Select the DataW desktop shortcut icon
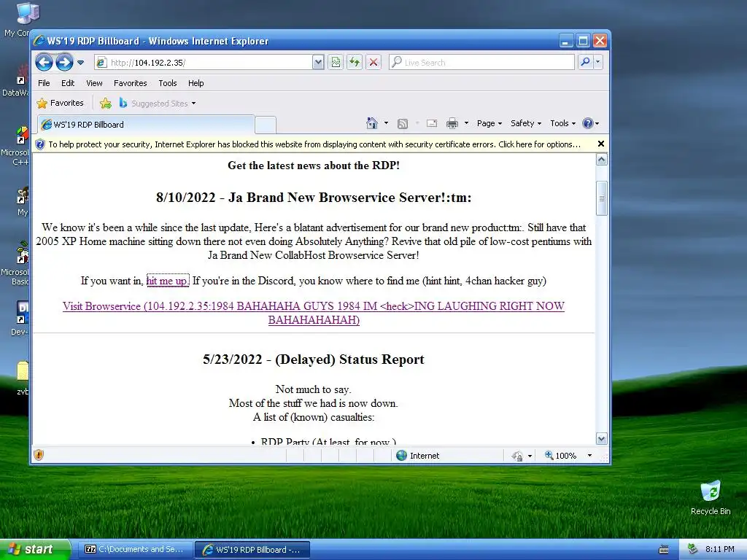The width and height of the screenshot is (747, 560). pos(16,81)
